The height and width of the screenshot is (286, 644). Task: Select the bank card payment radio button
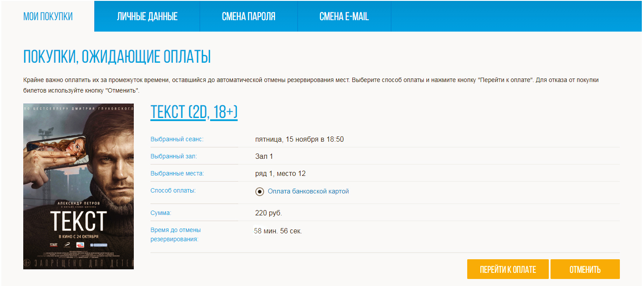(260, 192)
